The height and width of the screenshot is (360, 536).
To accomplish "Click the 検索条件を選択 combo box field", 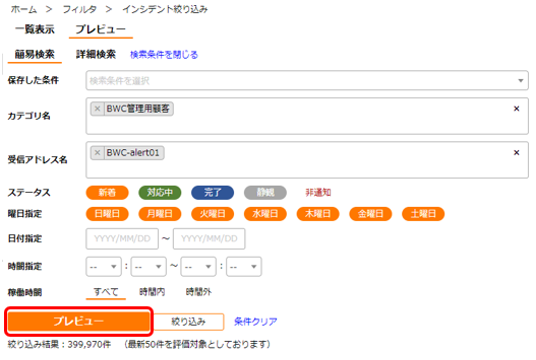I will click(307, 81).
